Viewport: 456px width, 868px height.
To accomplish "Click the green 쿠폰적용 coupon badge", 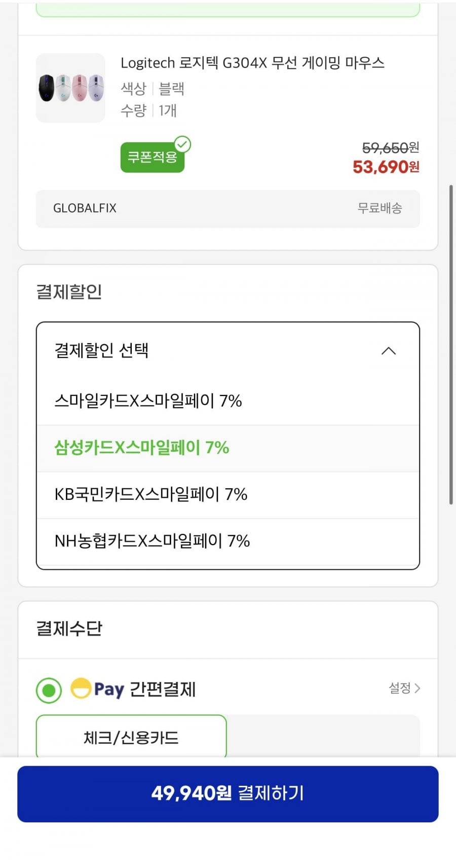I will (151, 158).
